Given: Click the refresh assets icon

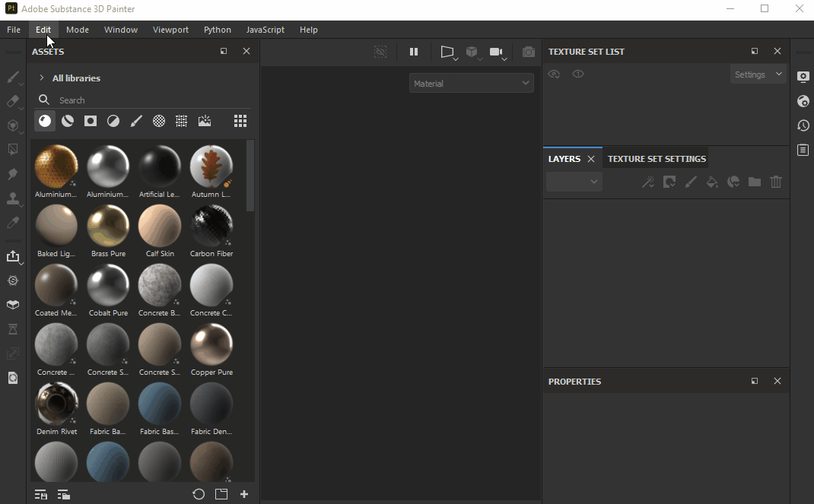Looking at the screenshot, I should pos(199,494).
